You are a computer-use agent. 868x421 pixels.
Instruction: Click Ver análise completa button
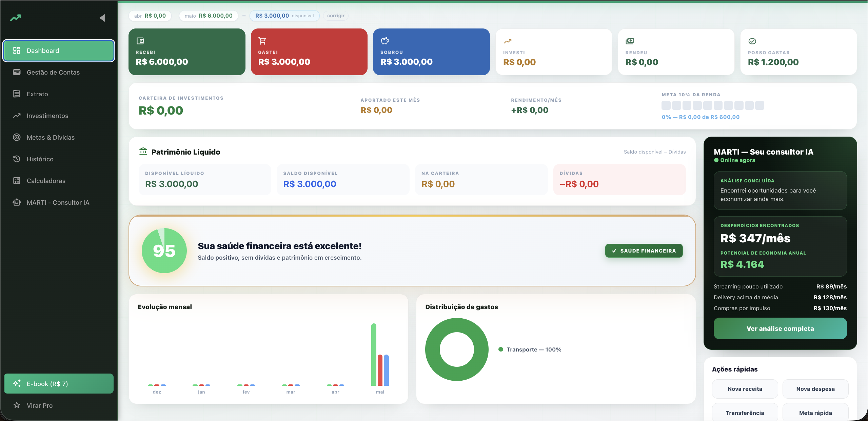[x=780, y=328]
